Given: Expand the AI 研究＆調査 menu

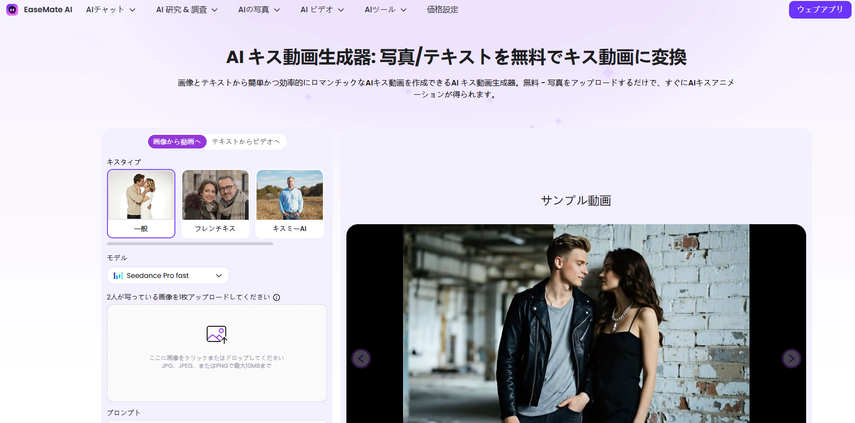Looking at the screenshot, I should click(x=186, y=10).
